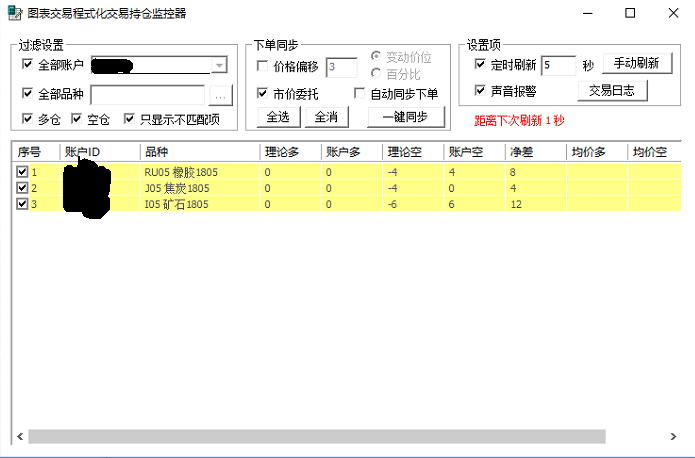Click the 品种 column header
This screenshot has width=695, height=458.
156,152
